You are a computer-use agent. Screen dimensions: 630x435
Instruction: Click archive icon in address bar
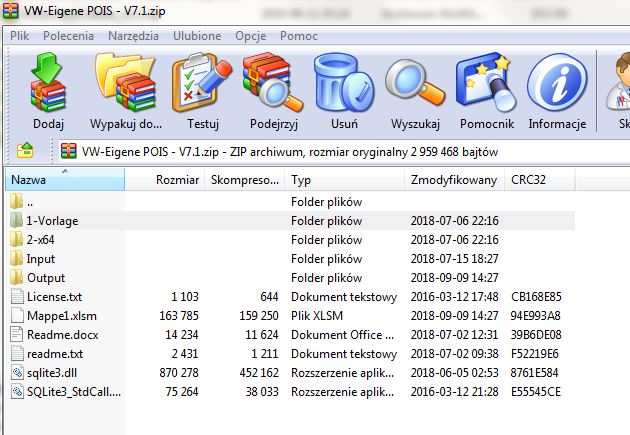click(69, 151)
